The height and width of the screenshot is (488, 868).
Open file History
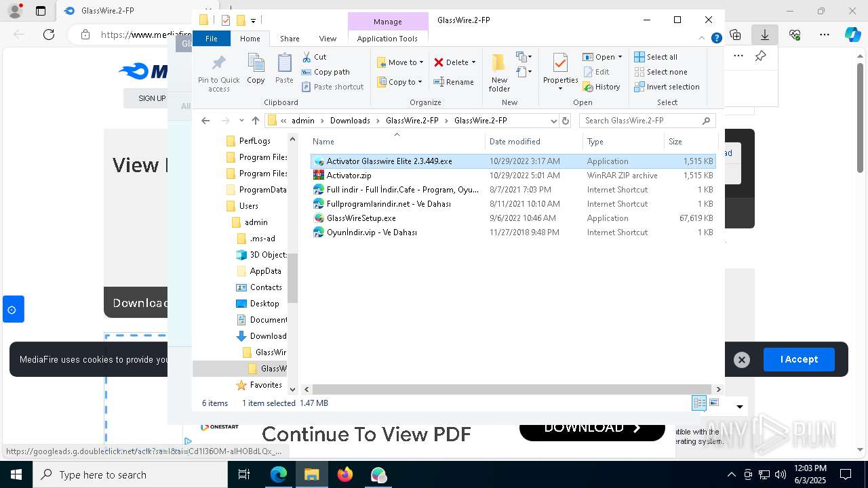coord(601,87)
